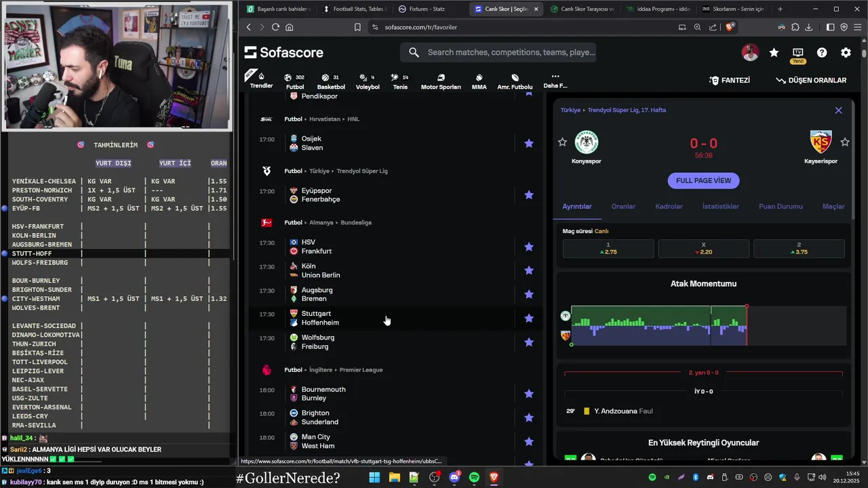
Task: Select the Basketbol sport icon
Action: click(x=331, y=81)
